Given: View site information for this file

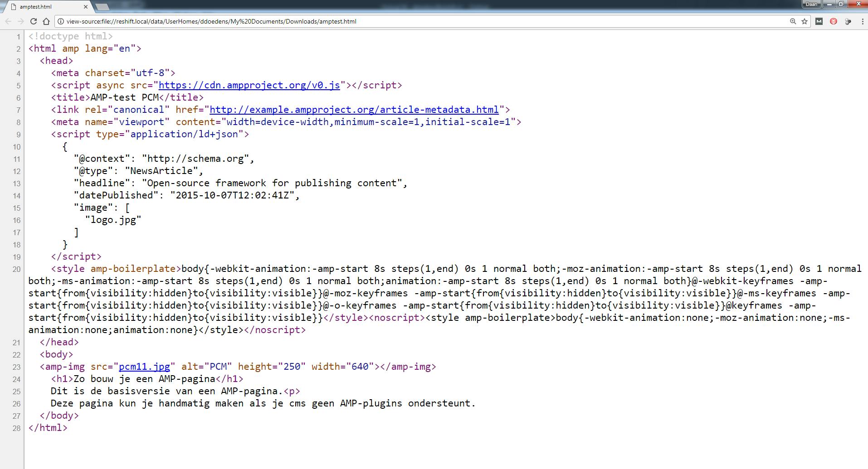Looking at the screenshot, I should tap(60, 21).
